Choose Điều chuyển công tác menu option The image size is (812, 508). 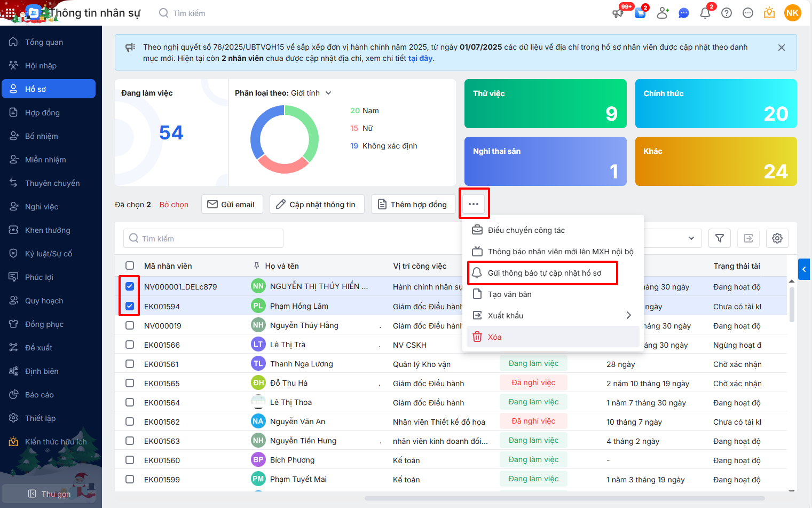[x=526, y=230]
